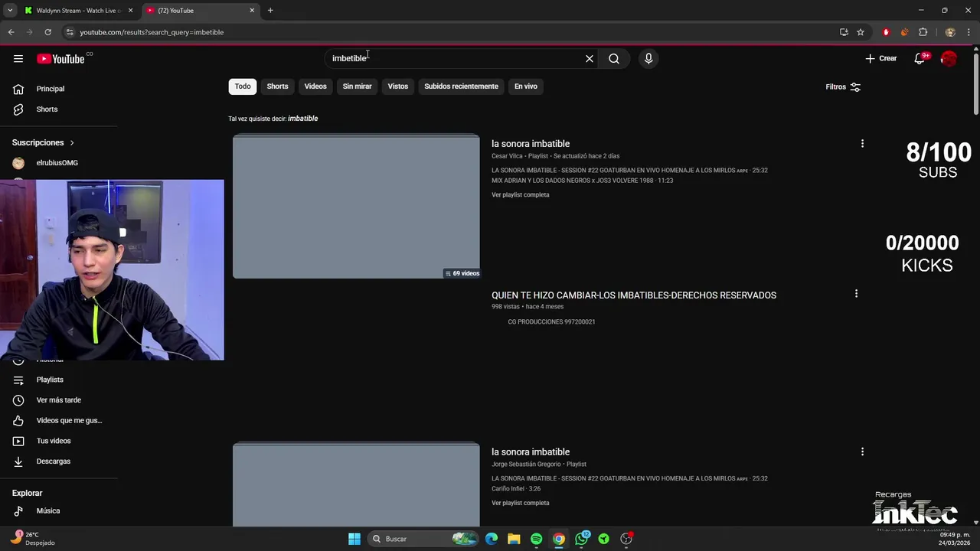Screen dimensions: 980x551
Task: Open the Chrome three-dot menu
Action: click(x=969, y=32)
